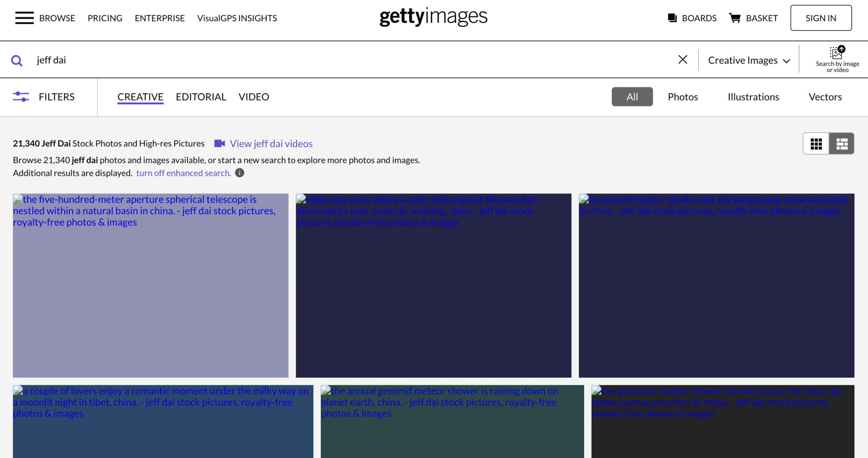Click the jeff dai search field

tap(352, 60)
